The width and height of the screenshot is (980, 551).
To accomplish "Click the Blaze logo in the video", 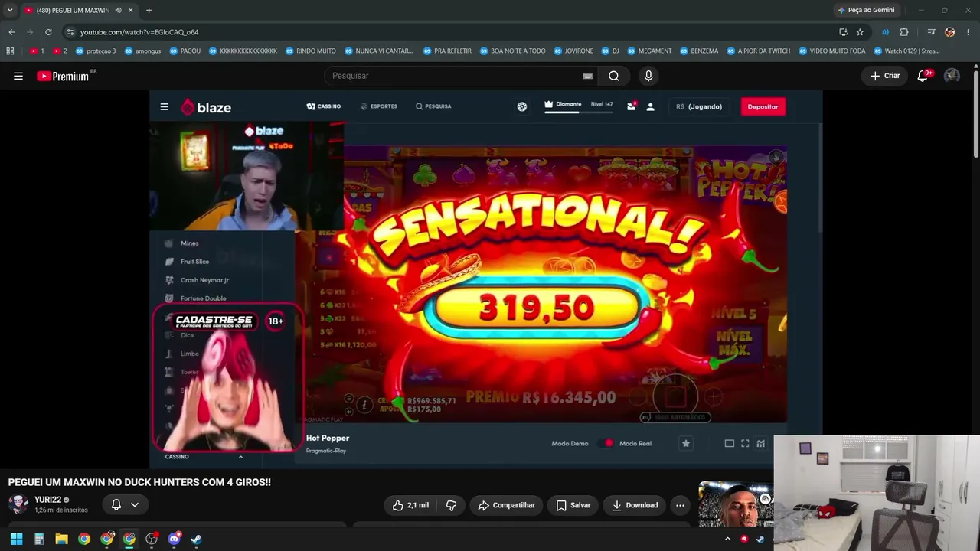I will pos(206,107).
